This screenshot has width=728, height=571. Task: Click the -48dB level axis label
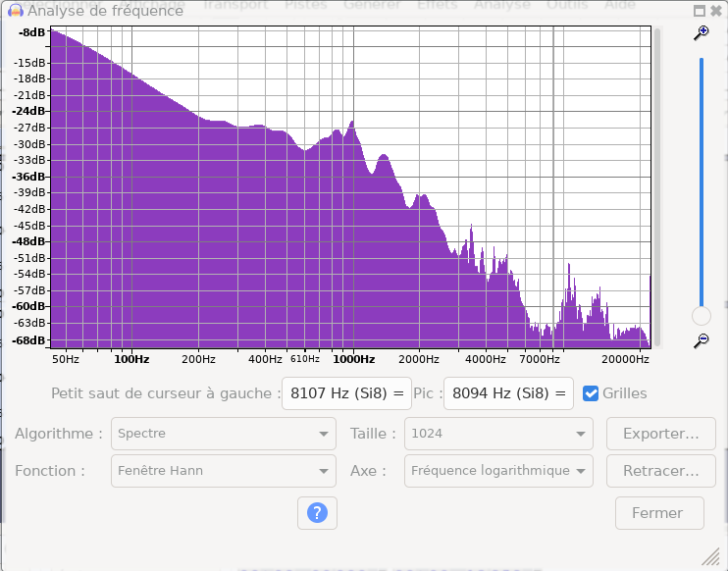coord(28,242)
